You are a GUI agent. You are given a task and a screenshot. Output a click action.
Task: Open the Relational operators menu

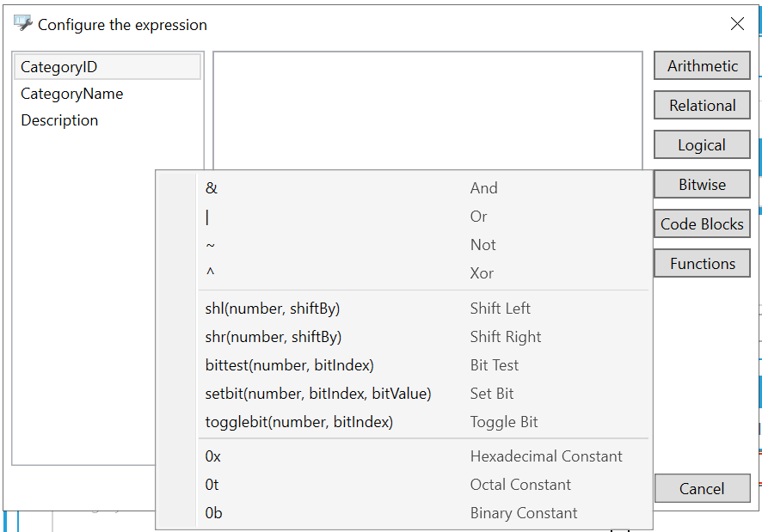(x=702, y=106)
